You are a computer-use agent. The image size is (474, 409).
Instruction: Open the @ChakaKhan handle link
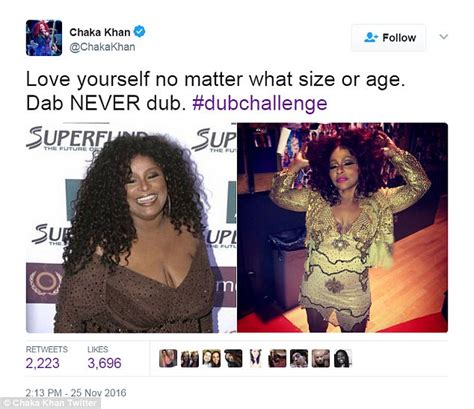pos(102,47)
